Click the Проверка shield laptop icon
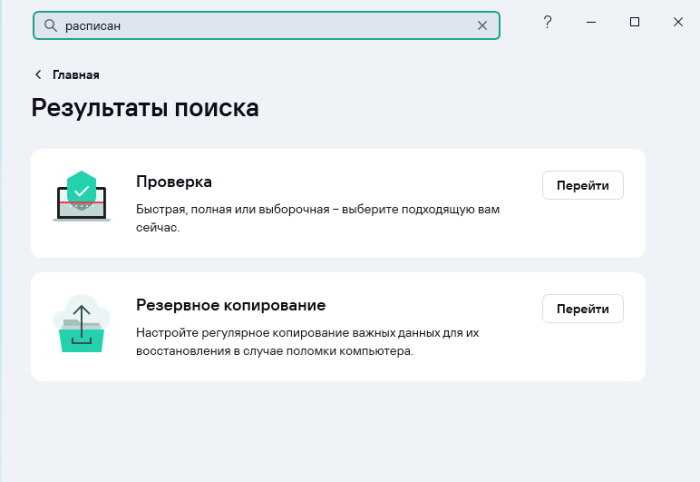 pos(82,196)
